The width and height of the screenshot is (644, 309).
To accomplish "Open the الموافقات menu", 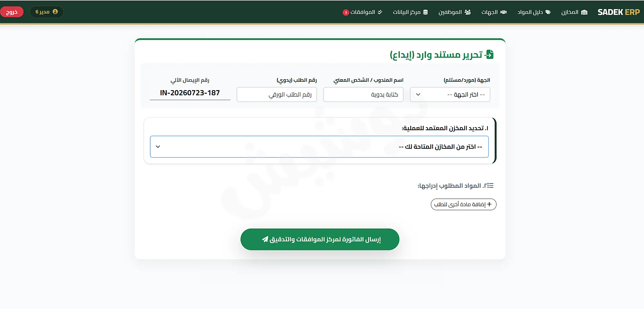I will (362, 12).
